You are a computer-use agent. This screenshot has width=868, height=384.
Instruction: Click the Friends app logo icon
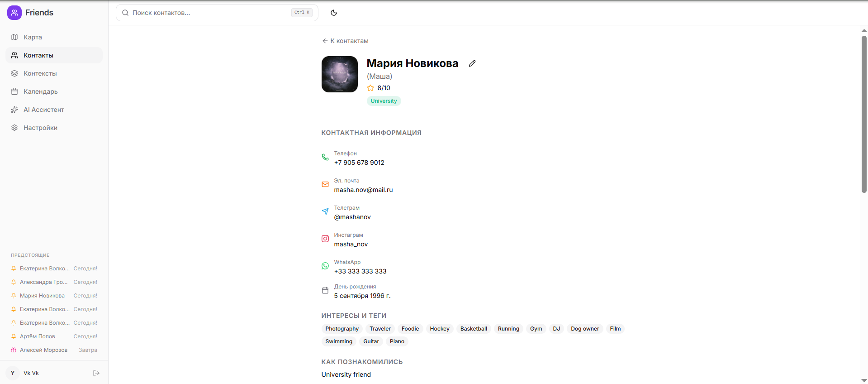click(x=14, y=13)
